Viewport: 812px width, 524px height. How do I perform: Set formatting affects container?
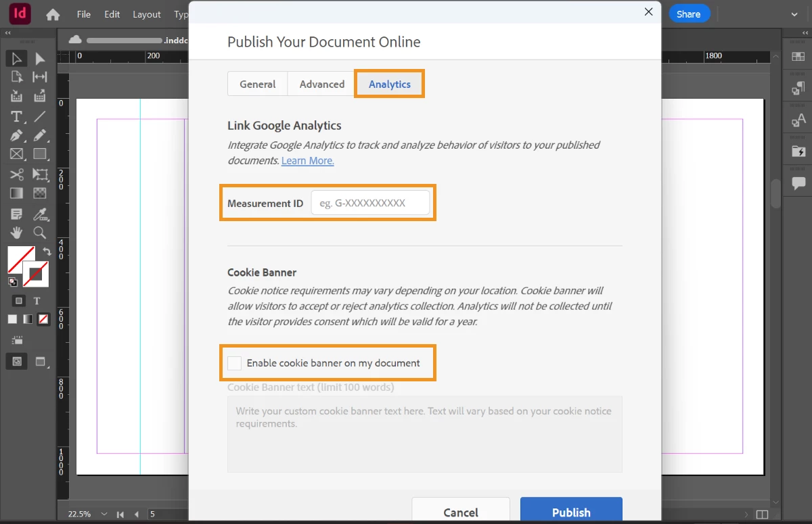click(19, 301)
